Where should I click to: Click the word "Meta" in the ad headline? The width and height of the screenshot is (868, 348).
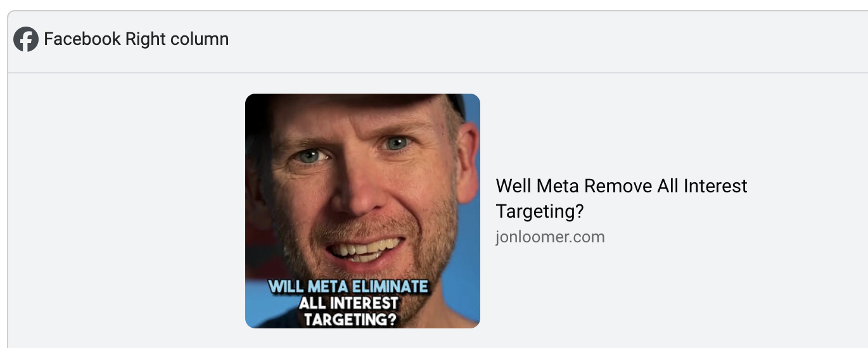[558, 186]
